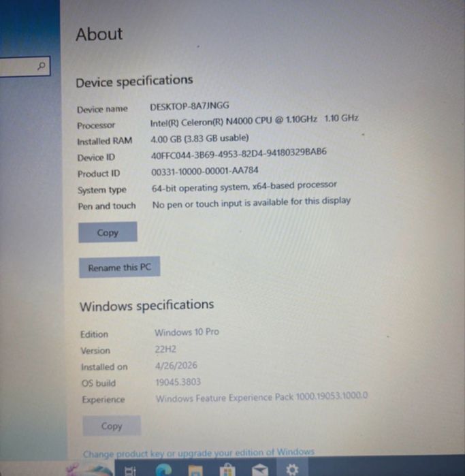Image resolution: width=465 pixels, height=476 pixels.
Task: Copy the device specifications
Action: [x=108, y=232]
